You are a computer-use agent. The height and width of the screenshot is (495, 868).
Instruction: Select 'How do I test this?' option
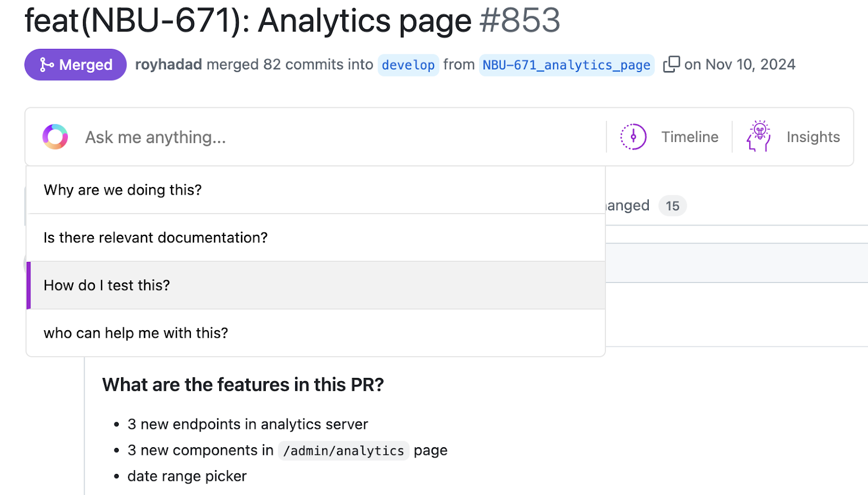pyautogui.click(x=316, y=285)
